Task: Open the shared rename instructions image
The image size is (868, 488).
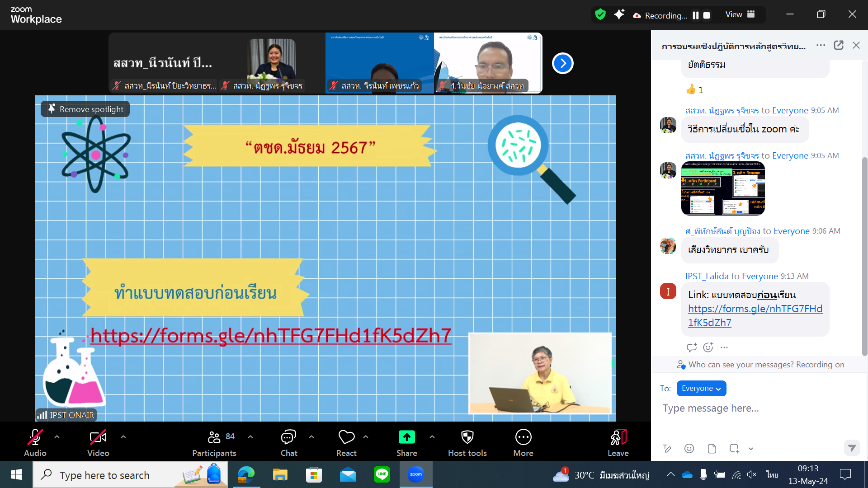Action: [723, 188]
